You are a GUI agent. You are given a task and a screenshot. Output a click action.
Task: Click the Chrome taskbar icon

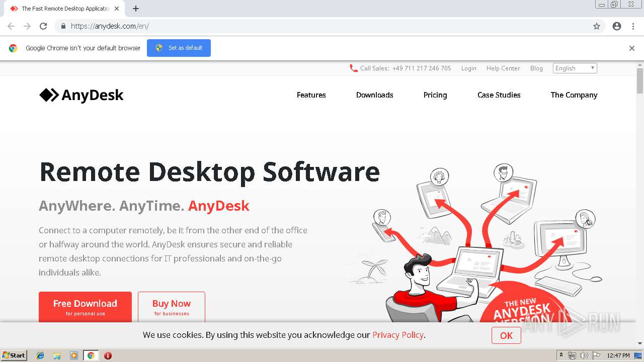point(91,355)
